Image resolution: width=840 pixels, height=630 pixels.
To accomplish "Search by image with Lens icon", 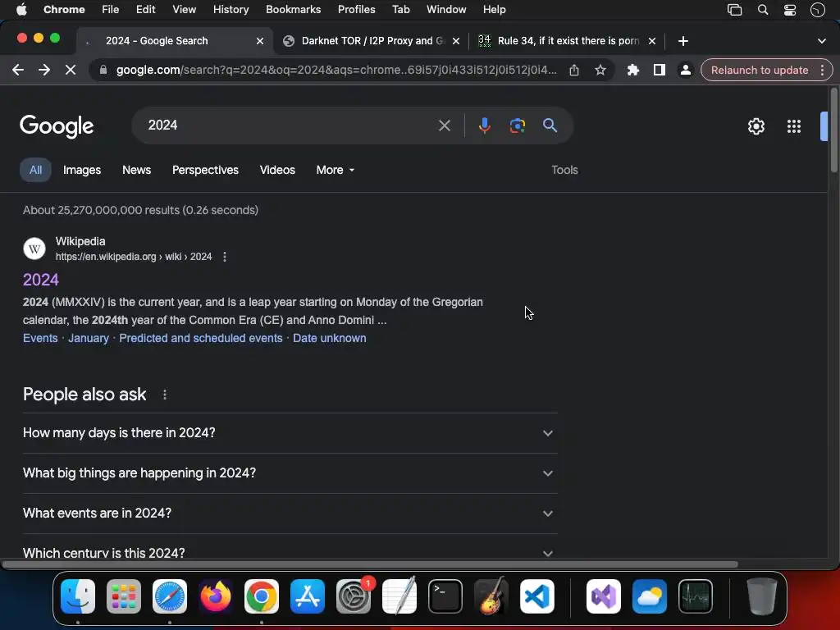I will click(x=518, y=126).
